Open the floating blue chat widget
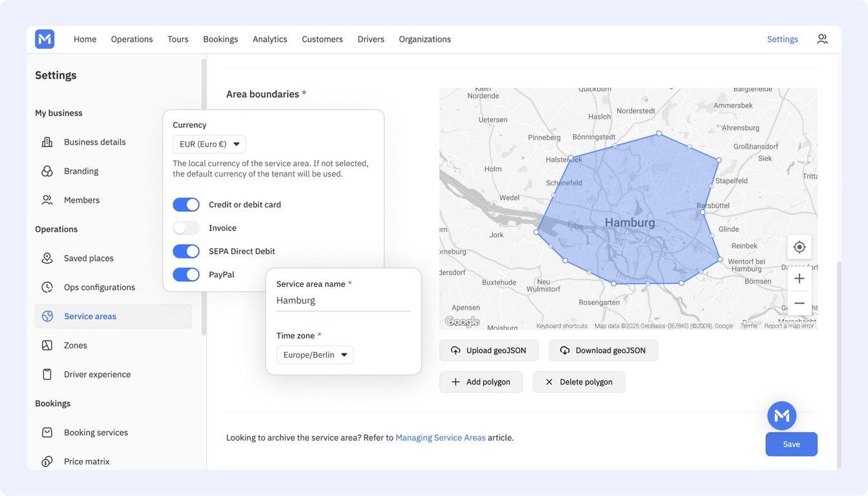868x496 pixels. (x=782, y=416)
